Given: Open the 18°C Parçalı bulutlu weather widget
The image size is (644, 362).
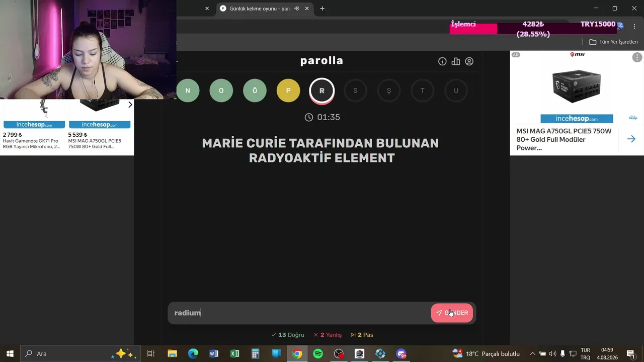Looking at the screenshot, I should pos(486,353).
